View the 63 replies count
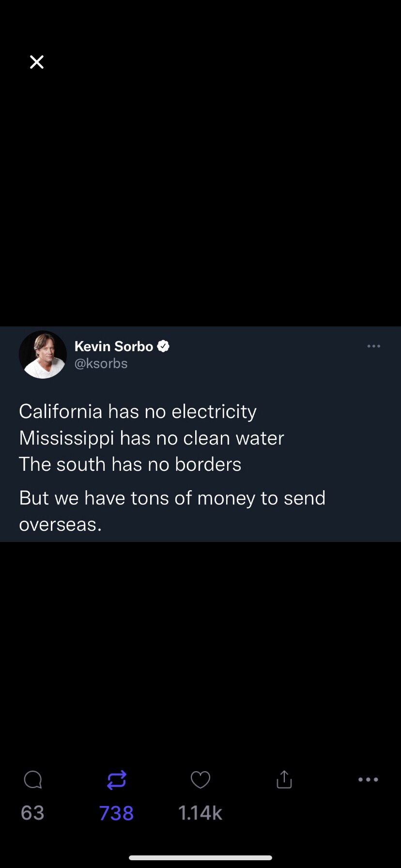Screen dimensions: 401x868 (32, 813)
